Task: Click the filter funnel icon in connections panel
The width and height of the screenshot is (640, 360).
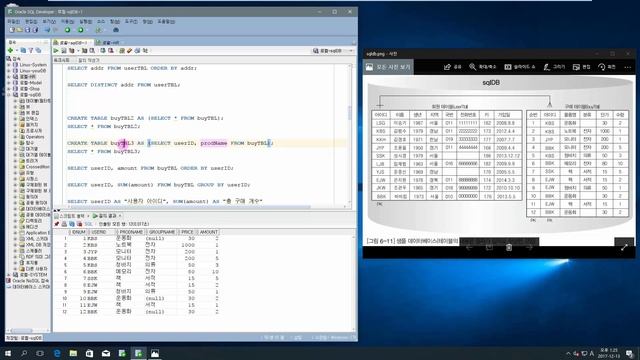Action: (31, 50)
